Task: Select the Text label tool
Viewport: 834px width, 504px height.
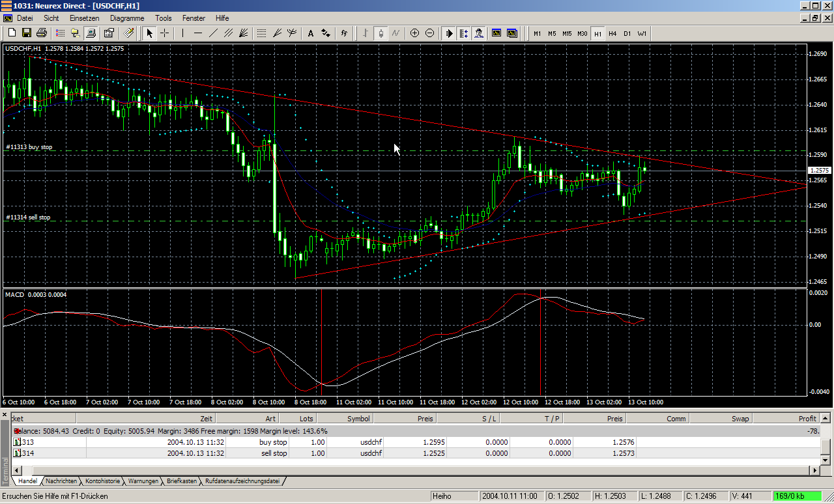Action: pos(310,33)
